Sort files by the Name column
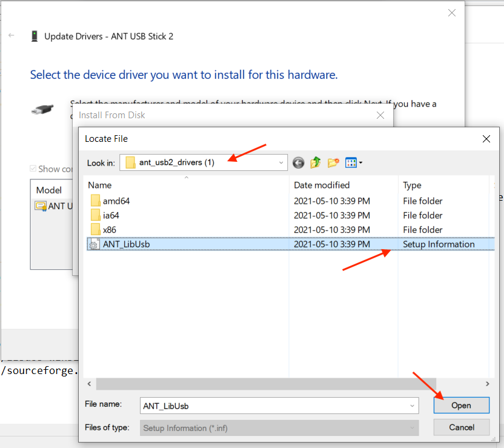This screenshot has height=448, width=504. (x=99, y=186)
